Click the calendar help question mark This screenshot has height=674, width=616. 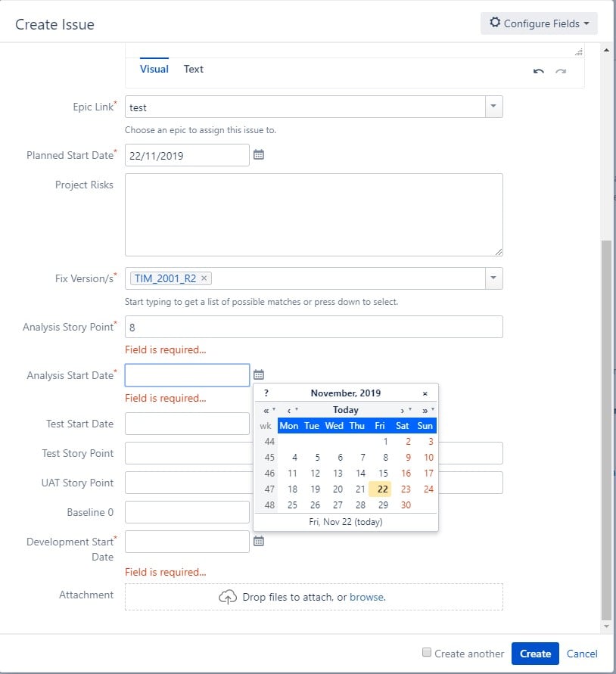pyautogui.click(x=266, y=393)
